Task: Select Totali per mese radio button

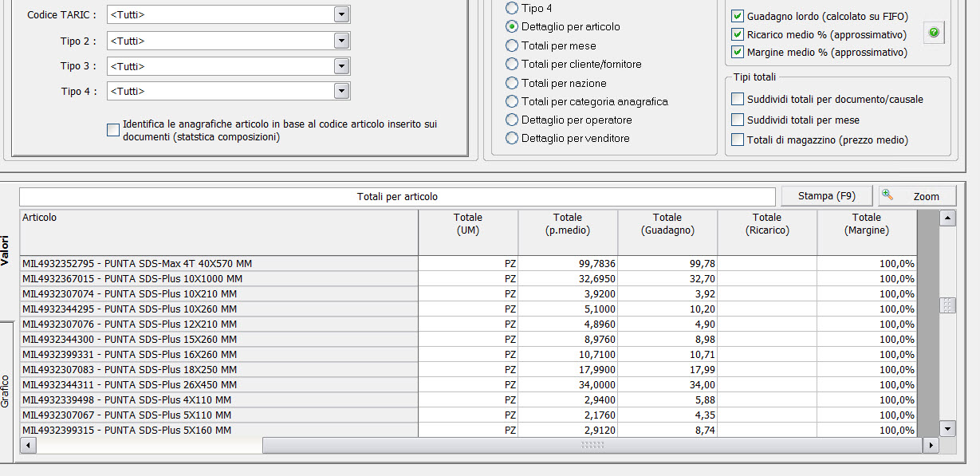Action: point(512,45)
